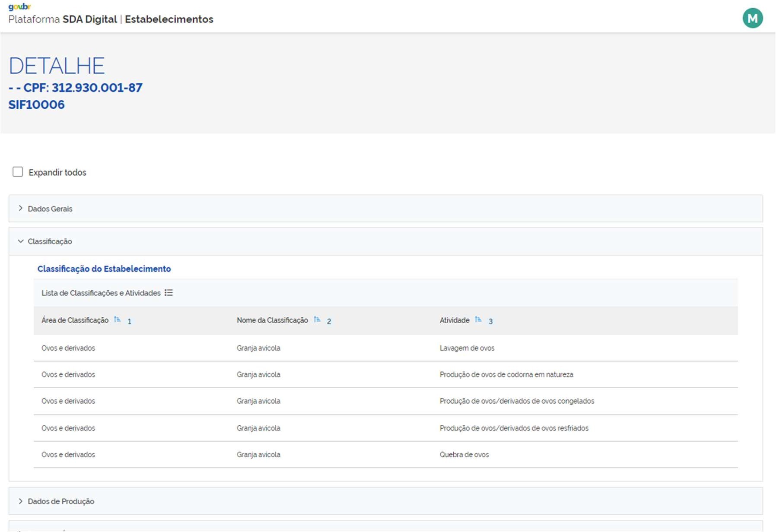Sort by Nome da Classificação icon
The height and width of the screenshot is (532, 776).
pyautogui.click(x=317, y=320)
